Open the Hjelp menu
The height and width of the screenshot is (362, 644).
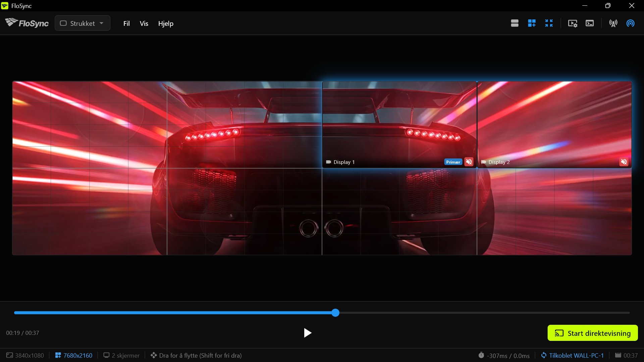click(166, 23)
